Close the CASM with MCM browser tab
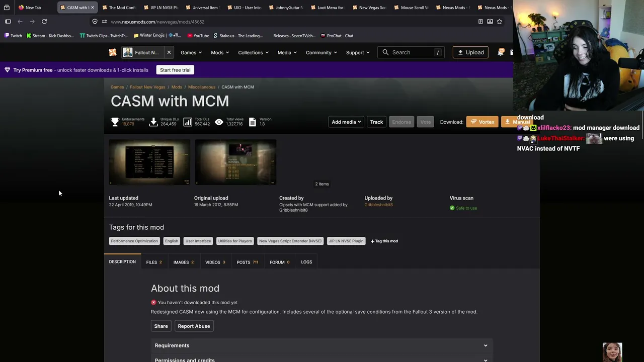This screenshot has width=644, height=362. [92, 8]
